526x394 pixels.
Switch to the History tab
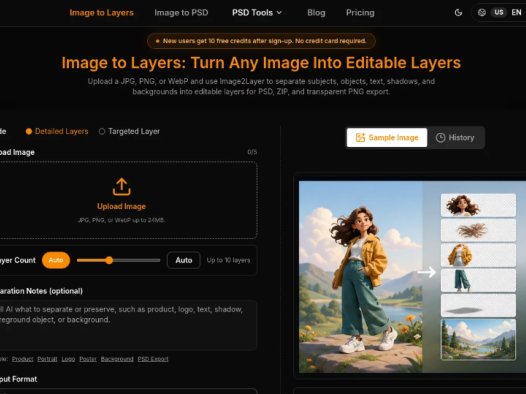(x=456, y=137)
